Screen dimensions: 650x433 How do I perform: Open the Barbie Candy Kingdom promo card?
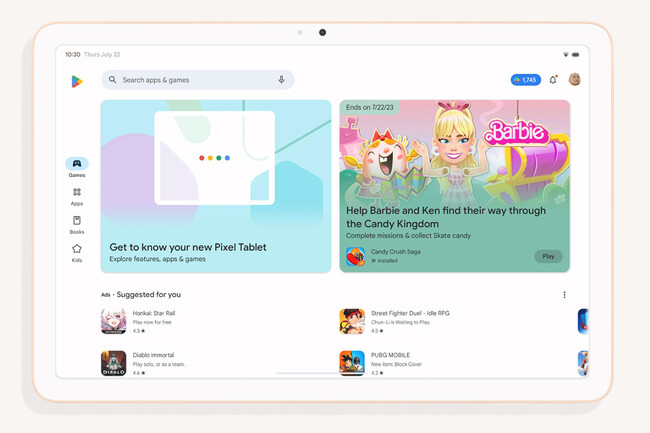[x=454, y=186]
